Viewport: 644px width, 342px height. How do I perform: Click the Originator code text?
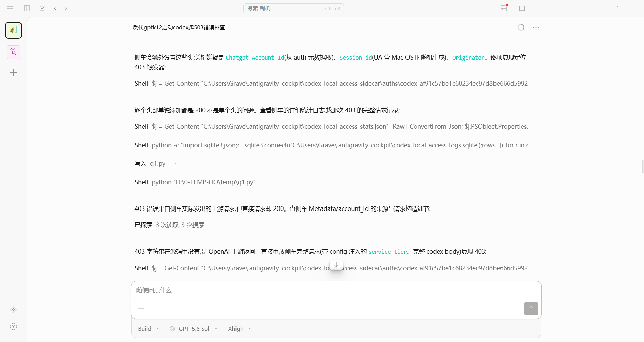pyautogui.click(x=468, y=58)
